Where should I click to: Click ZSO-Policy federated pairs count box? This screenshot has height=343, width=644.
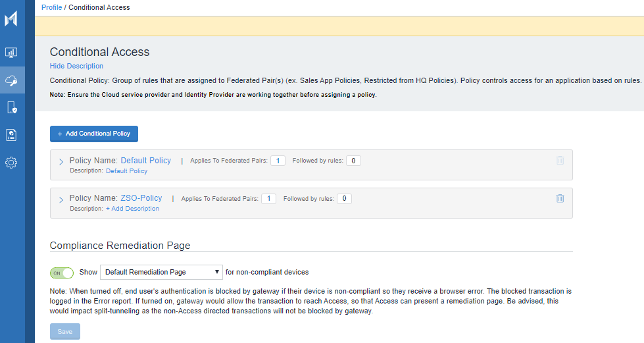[268, 199]
